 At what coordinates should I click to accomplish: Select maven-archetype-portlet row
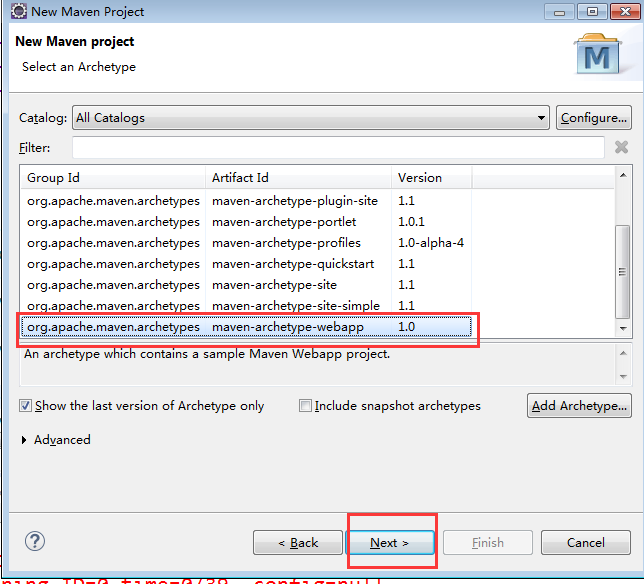[x=246, y=222]
